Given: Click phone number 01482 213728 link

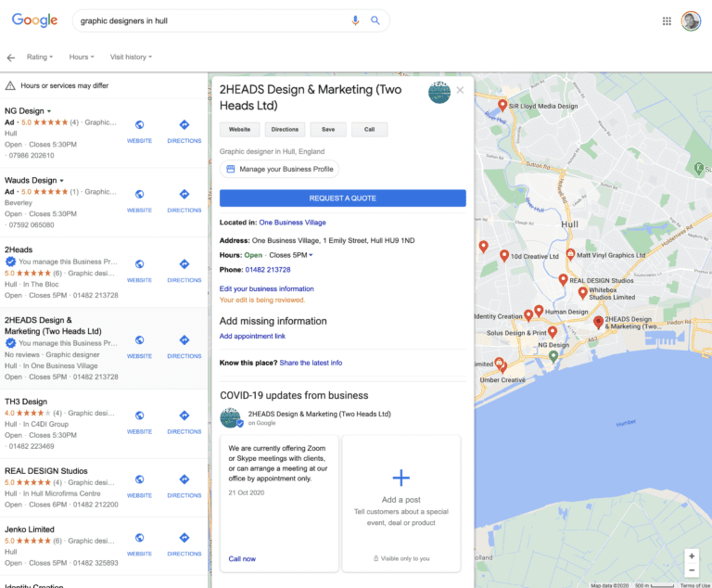Looking at the screenshot, I should pyautogui.click(x=268, y=270).
